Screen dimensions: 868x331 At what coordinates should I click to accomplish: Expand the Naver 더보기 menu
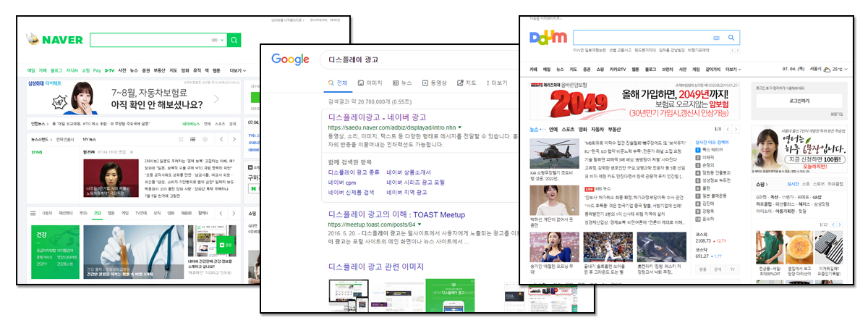pos(237,70)
